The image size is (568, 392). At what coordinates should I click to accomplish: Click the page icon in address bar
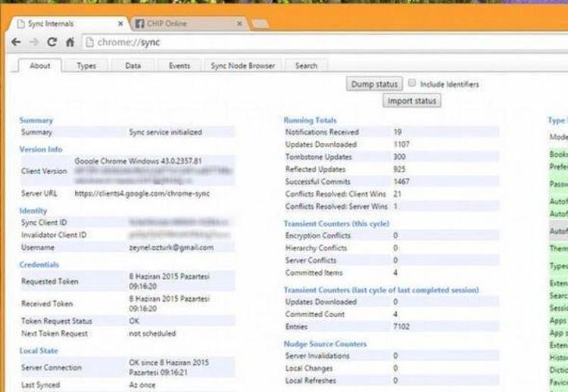(x=89, y=42)
